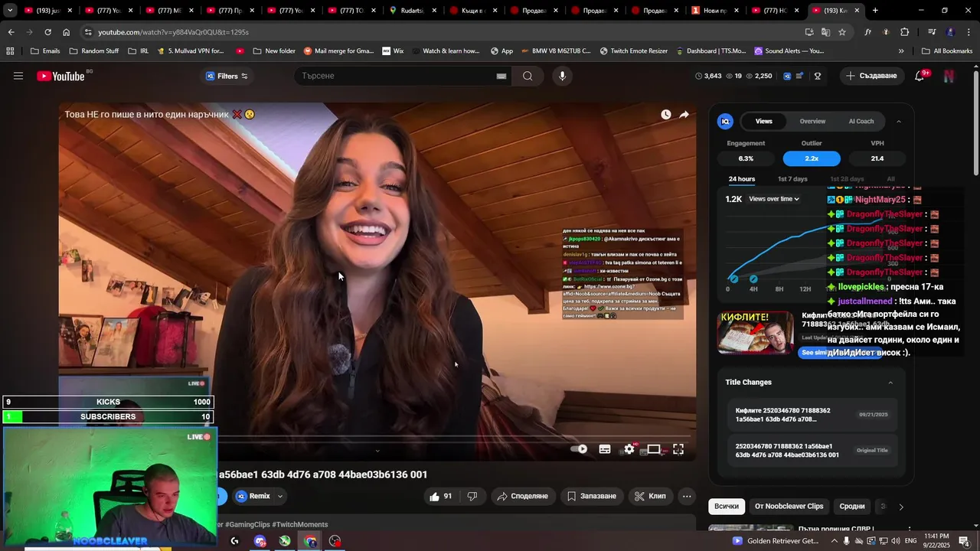
Task: Open the All Bookmarks folder
Action: (947, 51)
